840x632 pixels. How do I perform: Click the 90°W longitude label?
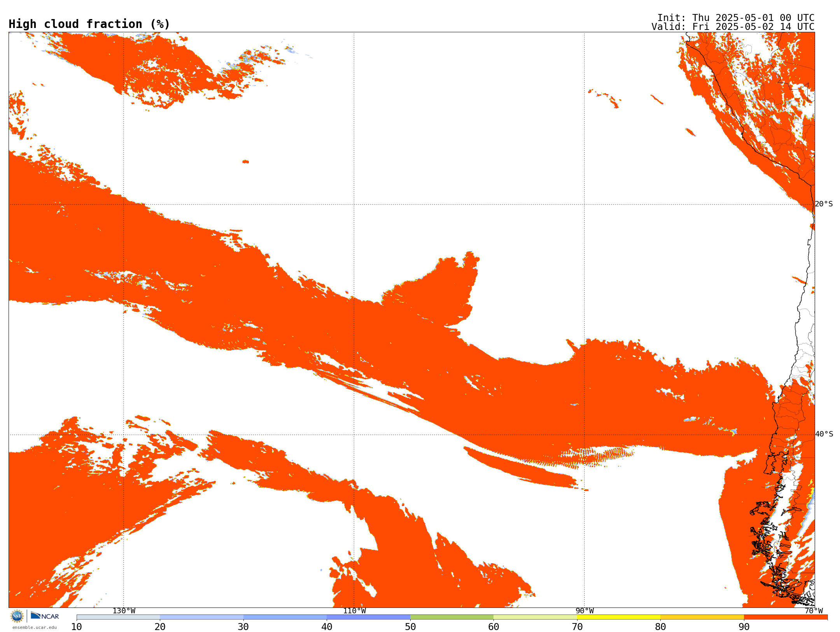(584, 611)
